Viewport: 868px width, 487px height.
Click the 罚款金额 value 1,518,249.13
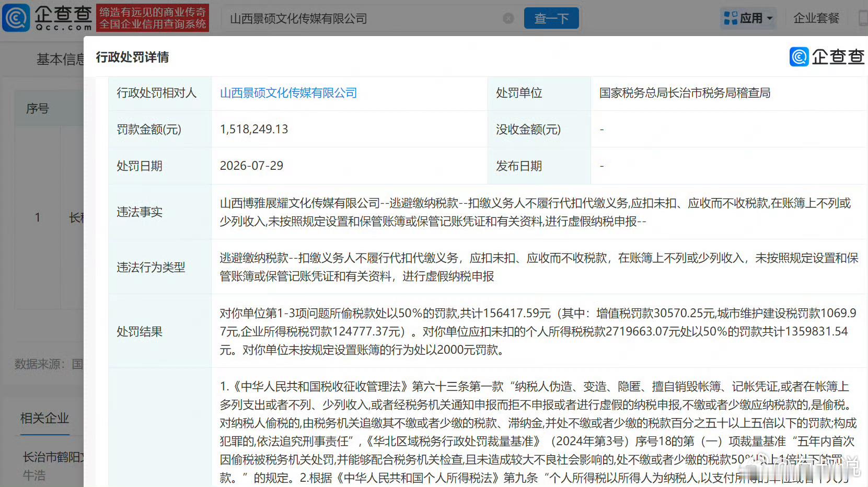(254, 129)
